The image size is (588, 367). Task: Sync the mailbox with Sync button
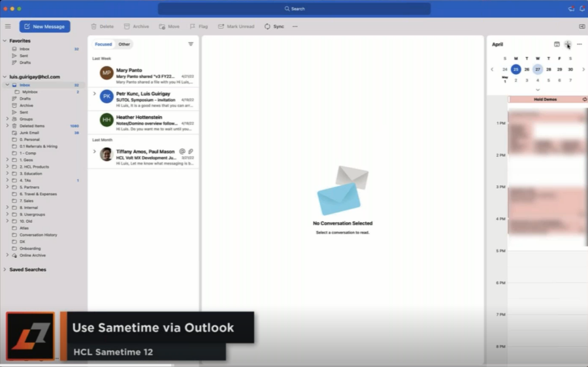coord(274,27)
